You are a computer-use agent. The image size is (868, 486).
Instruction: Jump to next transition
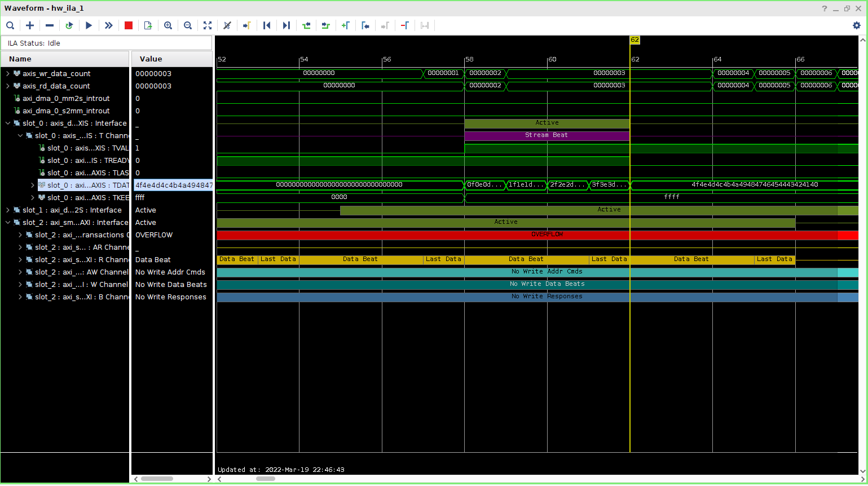coord(326,25)
